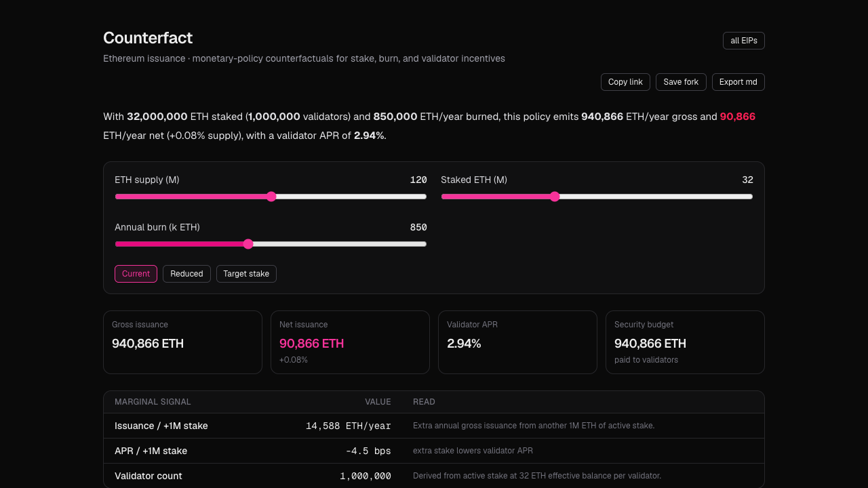
Task: Click the 14,588 ETH/year value
Action: click(349, 426)
